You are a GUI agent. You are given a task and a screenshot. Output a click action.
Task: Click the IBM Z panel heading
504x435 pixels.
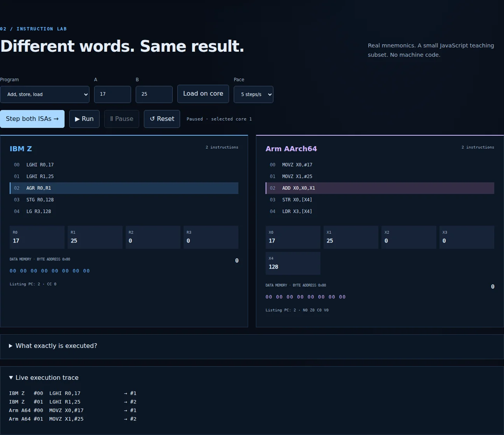tap(21, 149)
